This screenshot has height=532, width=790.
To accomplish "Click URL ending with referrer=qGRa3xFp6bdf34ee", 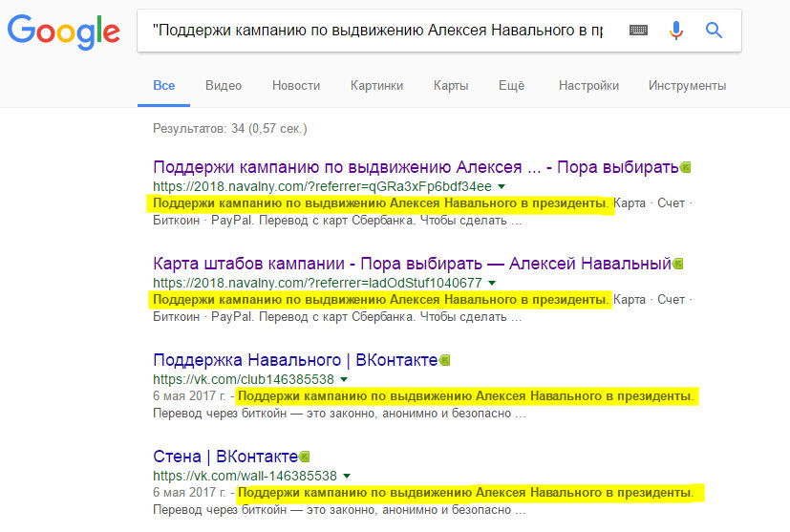I will point(322,186).
